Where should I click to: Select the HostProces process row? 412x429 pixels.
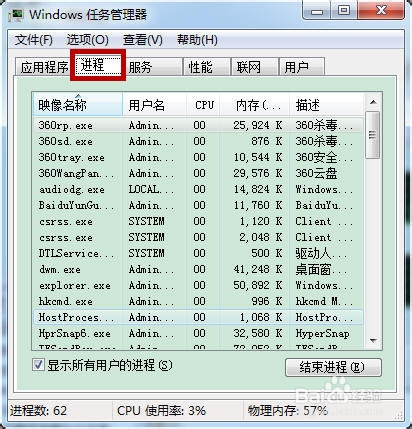[x=198, y=317]
